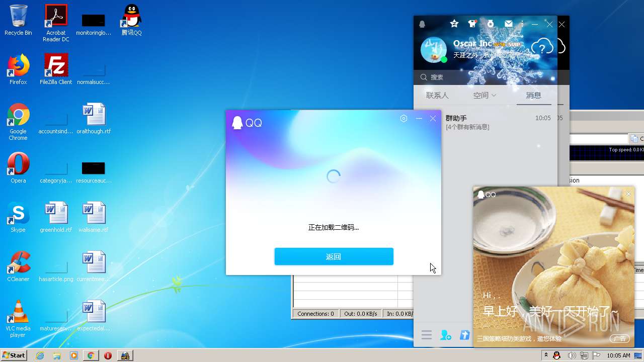The width and height of the screenshot is (644, 362).
Task: Open Internet Explorer from taskbar
Action: 40,355
